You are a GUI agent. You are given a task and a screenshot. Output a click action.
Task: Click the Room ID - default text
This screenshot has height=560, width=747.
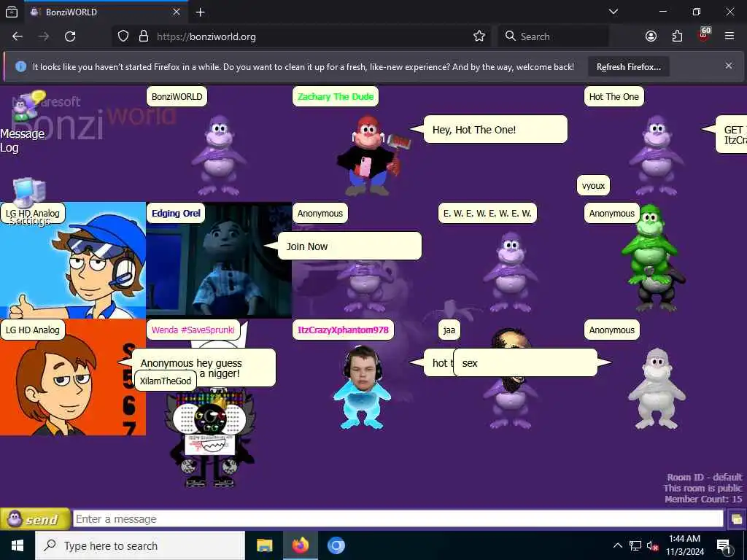click(705, 477)
